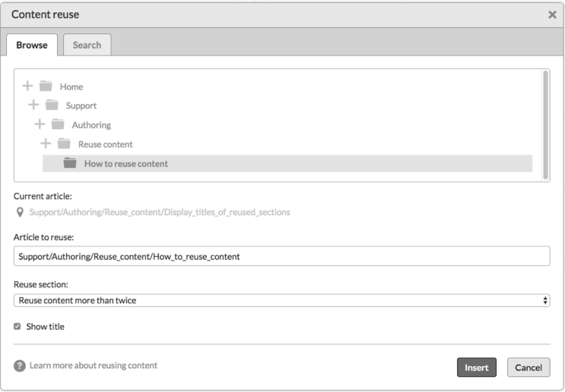
Task: Click the Home folder icon
Action: click(46, 87)
